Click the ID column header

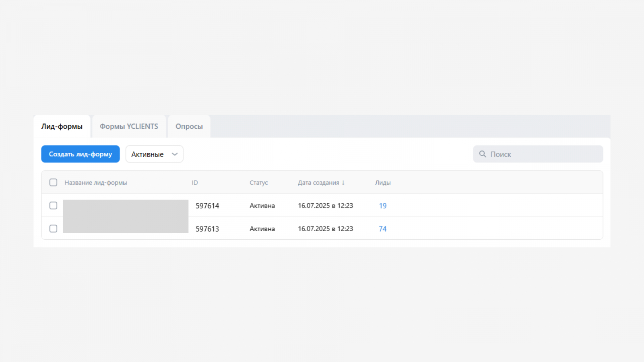click(x=195, y=183)
